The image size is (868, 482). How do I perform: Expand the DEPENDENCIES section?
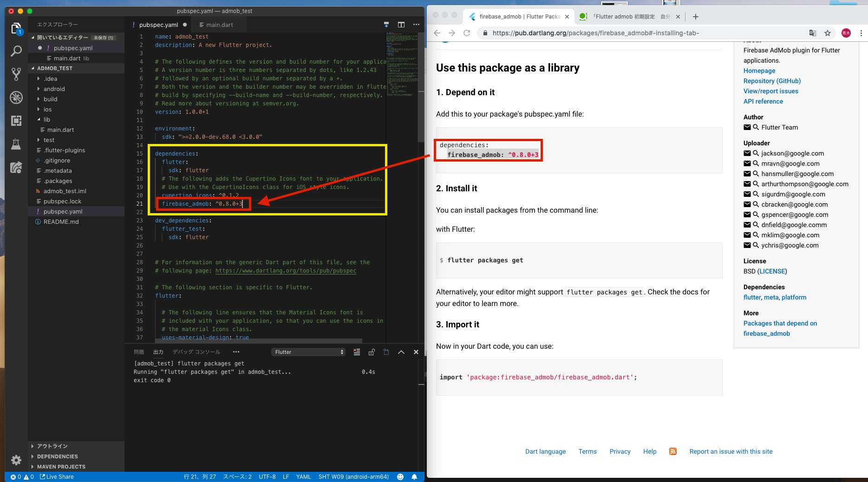76,456
